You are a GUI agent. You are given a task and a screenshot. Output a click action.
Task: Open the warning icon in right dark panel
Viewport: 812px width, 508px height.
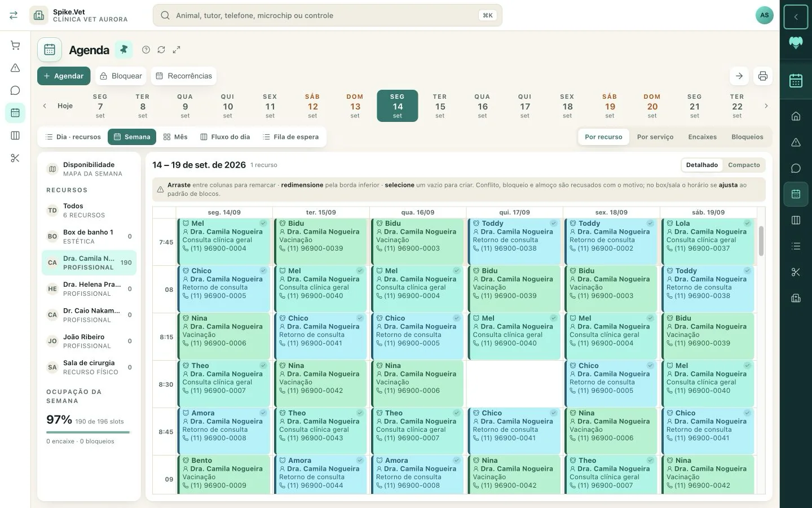(x=796, y=142)
